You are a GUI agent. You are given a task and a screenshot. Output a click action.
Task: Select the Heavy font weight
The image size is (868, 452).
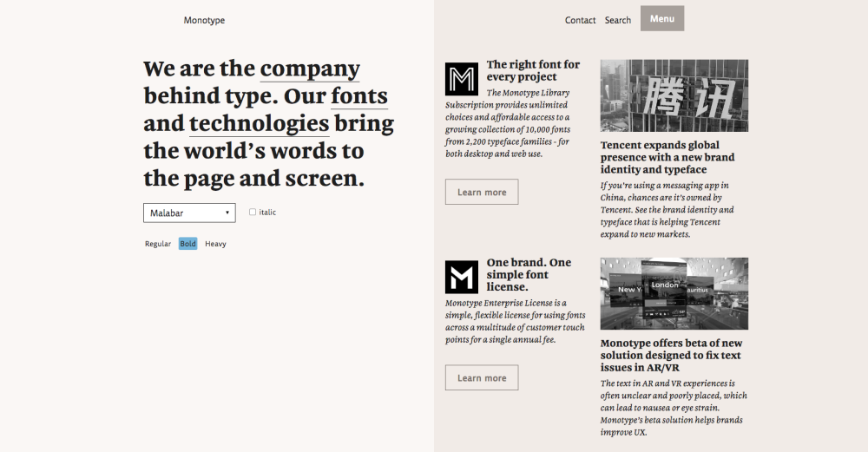pos(215,244)
